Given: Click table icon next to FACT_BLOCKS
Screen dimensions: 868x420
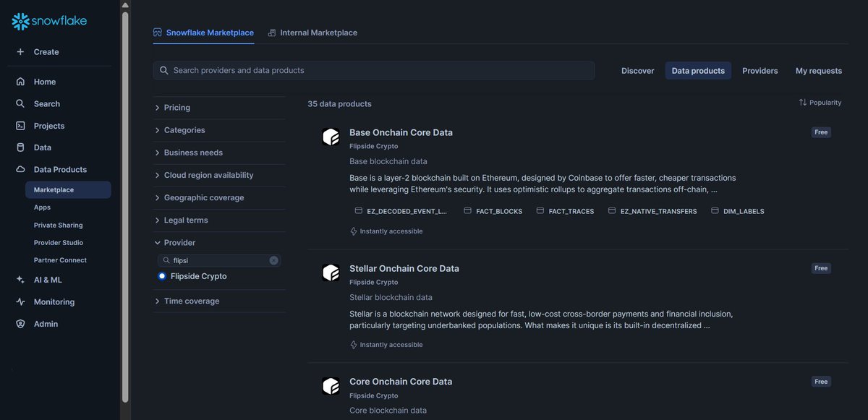Looking at the screenshot, I should click(x=467, y=211).
